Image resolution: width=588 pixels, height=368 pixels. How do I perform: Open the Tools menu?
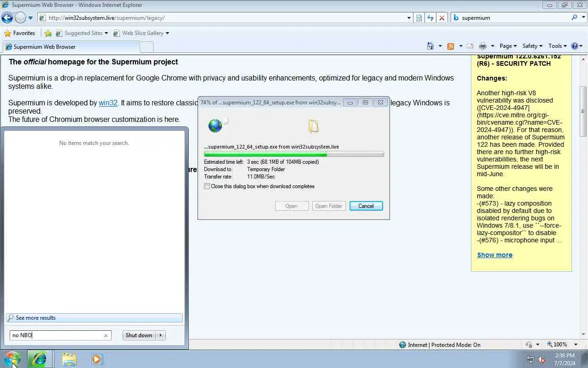pyautogui.click(x=558, y=46)
